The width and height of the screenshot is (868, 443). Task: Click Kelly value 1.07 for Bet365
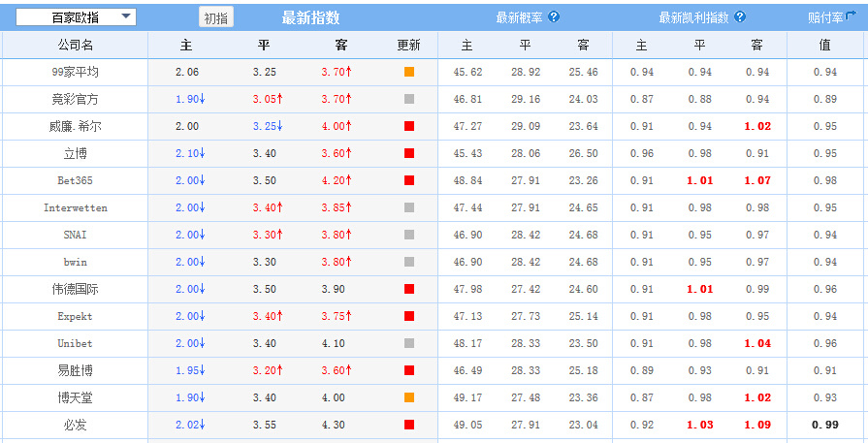(757, 180)
